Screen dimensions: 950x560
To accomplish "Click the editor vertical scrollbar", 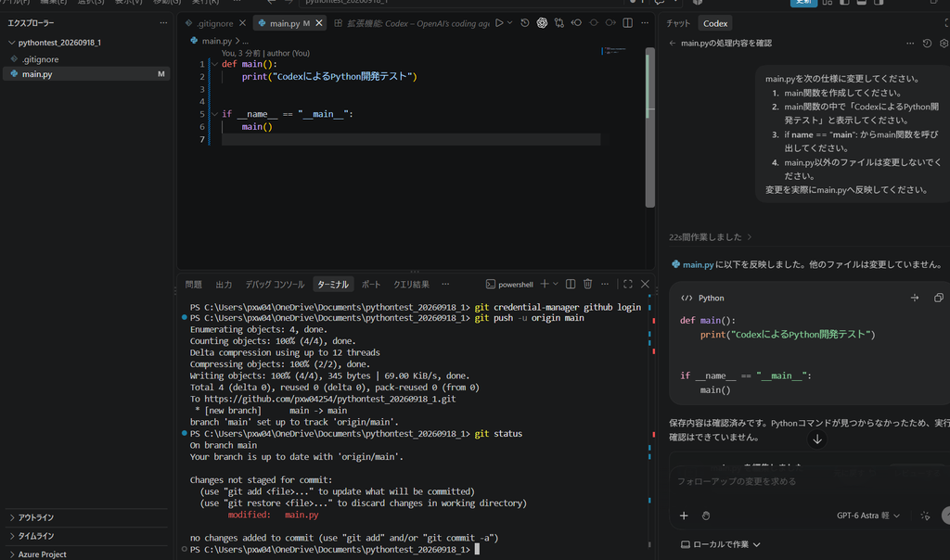I will click(650, 127).
